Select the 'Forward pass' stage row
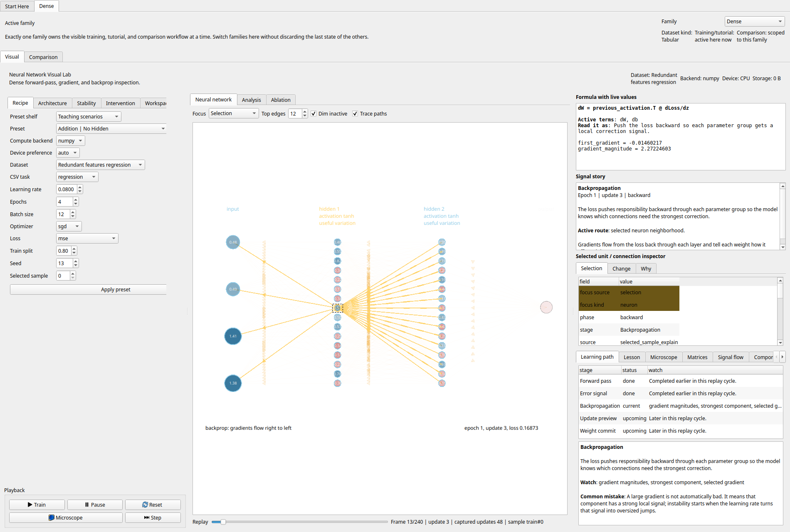Screen dimensions: 790x532 681,381
